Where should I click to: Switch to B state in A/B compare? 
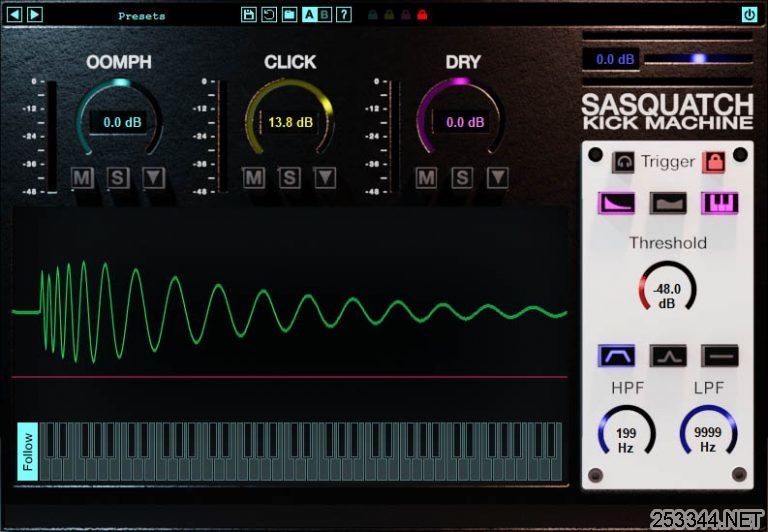(x=324, y=15)
